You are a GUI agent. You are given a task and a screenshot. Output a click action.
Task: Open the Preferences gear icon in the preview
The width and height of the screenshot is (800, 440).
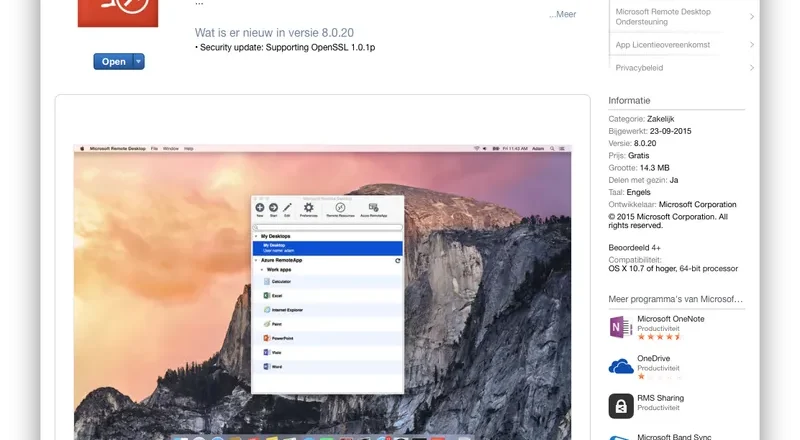coord(309,208)
